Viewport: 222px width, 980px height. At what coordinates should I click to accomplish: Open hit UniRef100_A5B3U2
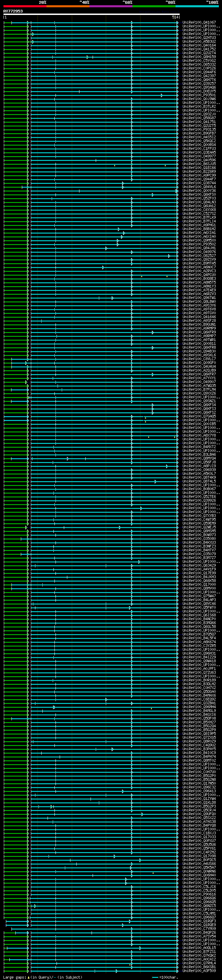click(199, 41)
